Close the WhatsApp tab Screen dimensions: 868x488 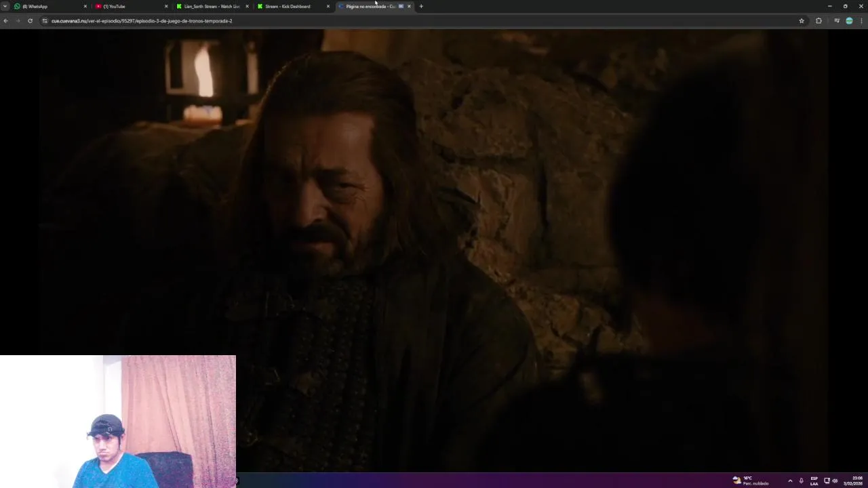pyautogui.click(x=85, y=6)
